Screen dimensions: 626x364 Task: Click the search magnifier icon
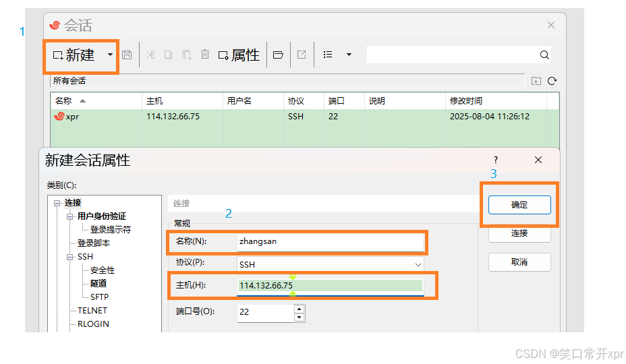[544, 55]
